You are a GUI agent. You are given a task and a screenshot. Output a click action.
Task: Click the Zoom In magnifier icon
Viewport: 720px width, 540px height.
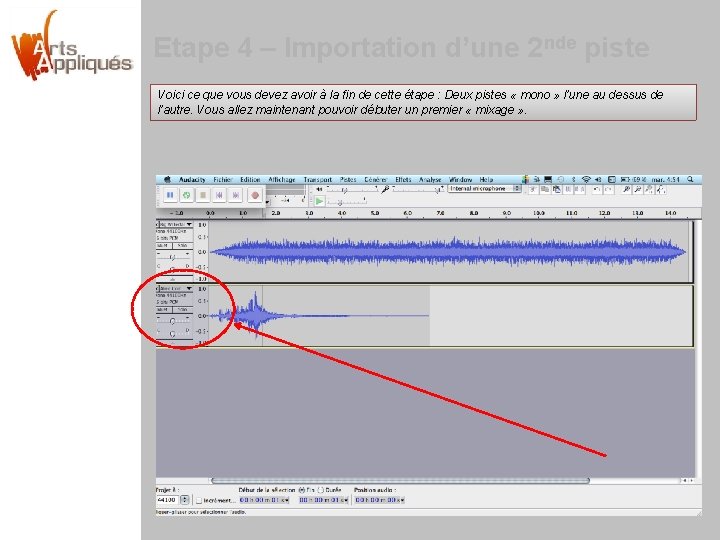(x=626, y=189)
